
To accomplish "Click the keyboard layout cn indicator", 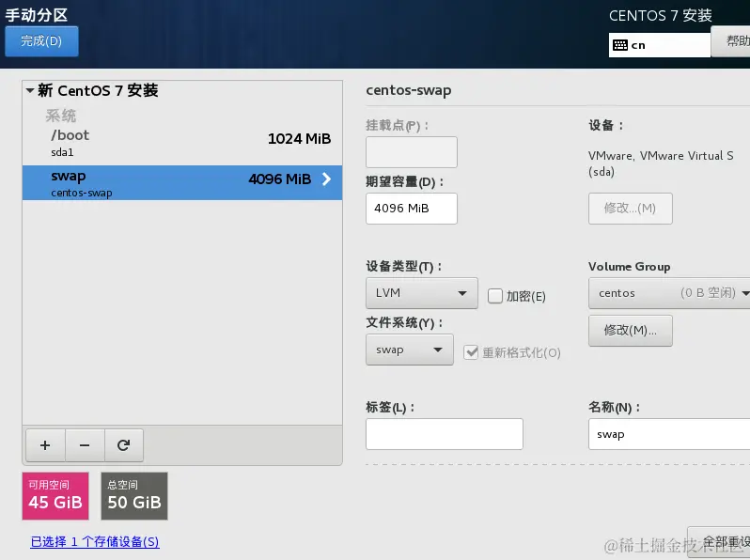I will pos(659,45).
